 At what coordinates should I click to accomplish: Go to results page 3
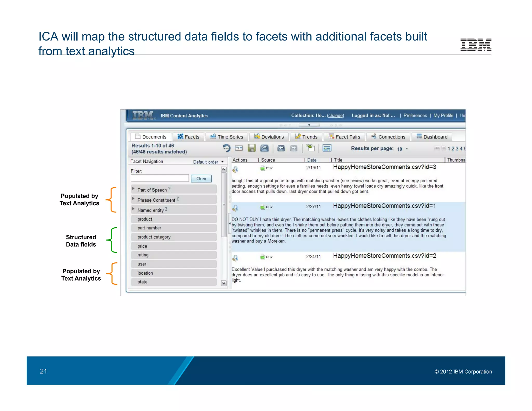point(457,149)
